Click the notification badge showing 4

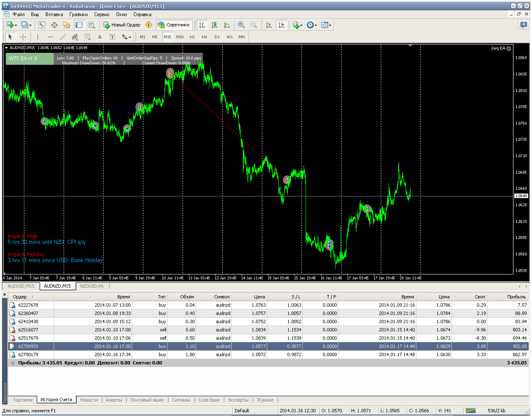point(523,25)
